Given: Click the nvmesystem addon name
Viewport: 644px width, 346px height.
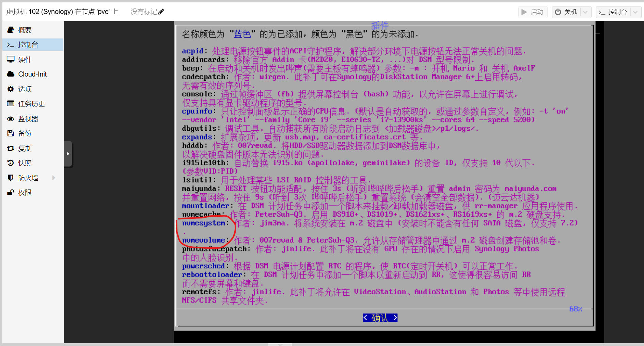Looking at the screenshot, I should (x=204, y=223).
